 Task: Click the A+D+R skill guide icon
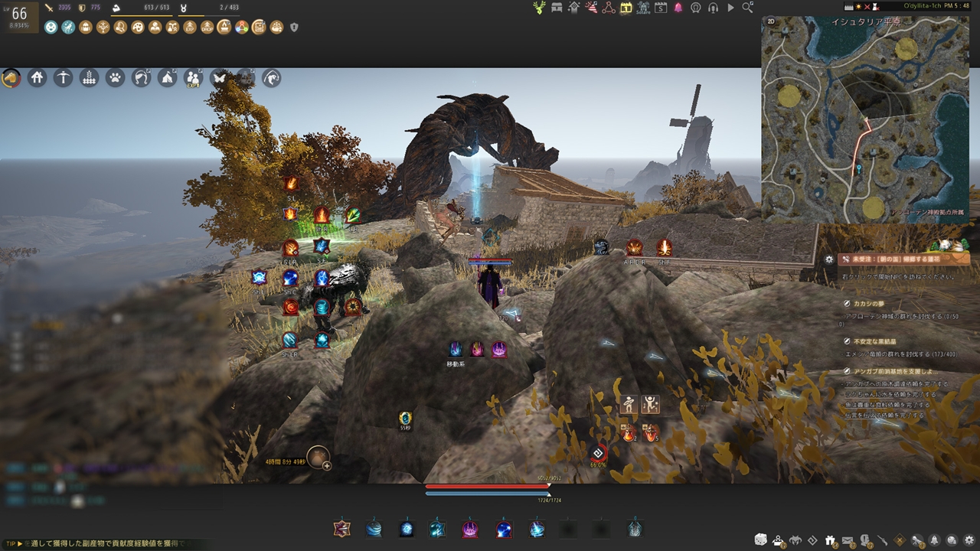coord(635,247)
